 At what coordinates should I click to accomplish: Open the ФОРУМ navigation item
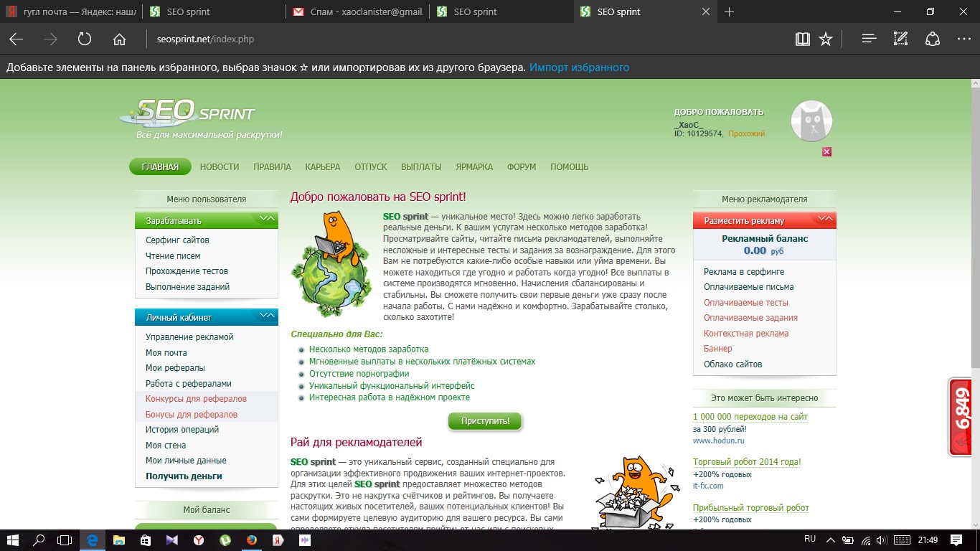point(522,166)
